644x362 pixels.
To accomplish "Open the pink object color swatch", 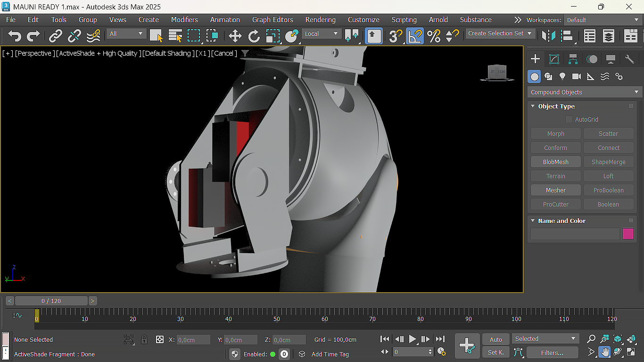I will pos(628,234).
